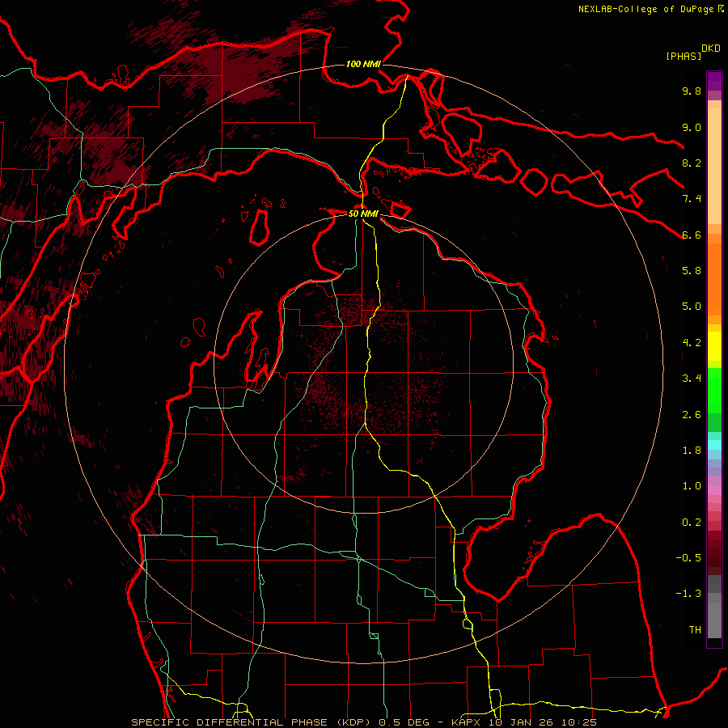
Task: Click the 8.2 scale value
Action: pyautogui.click(x=692, y=163)
